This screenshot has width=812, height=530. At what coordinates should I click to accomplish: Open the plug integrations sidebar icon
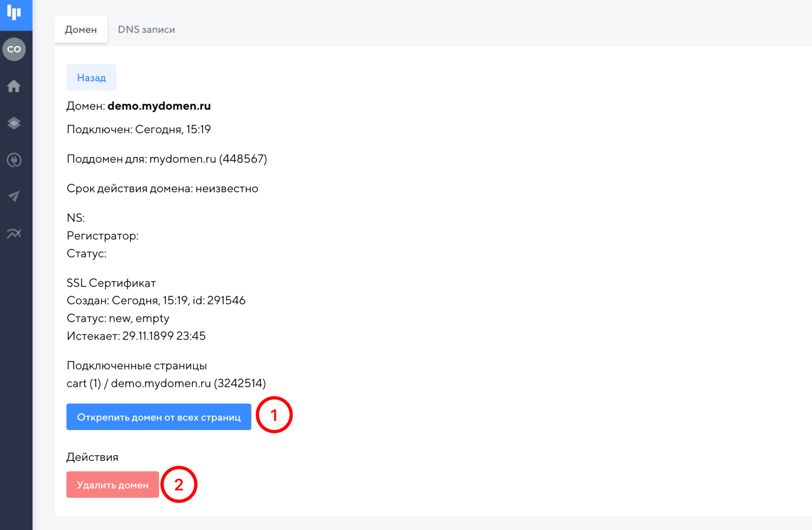coord(14,160)
